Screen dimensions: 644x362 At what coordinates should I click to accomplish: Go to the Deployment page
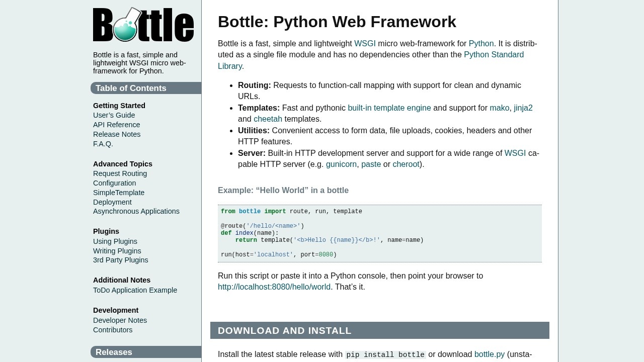[x=112, y=202]
